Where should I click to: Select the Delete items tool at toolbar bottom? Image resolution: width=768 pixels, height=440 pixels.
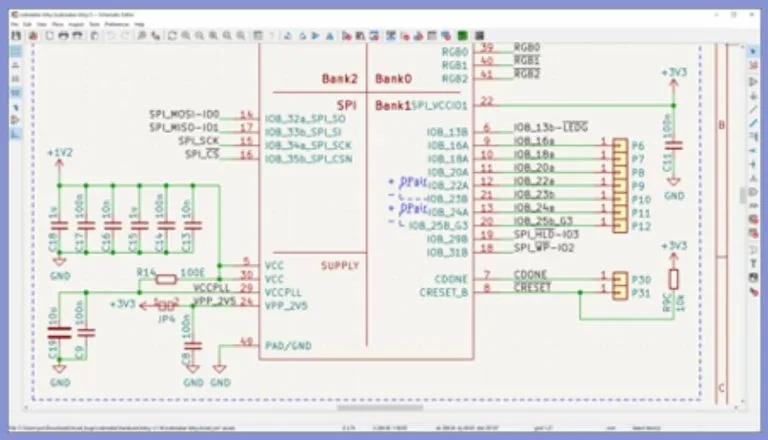coord(753,292)
